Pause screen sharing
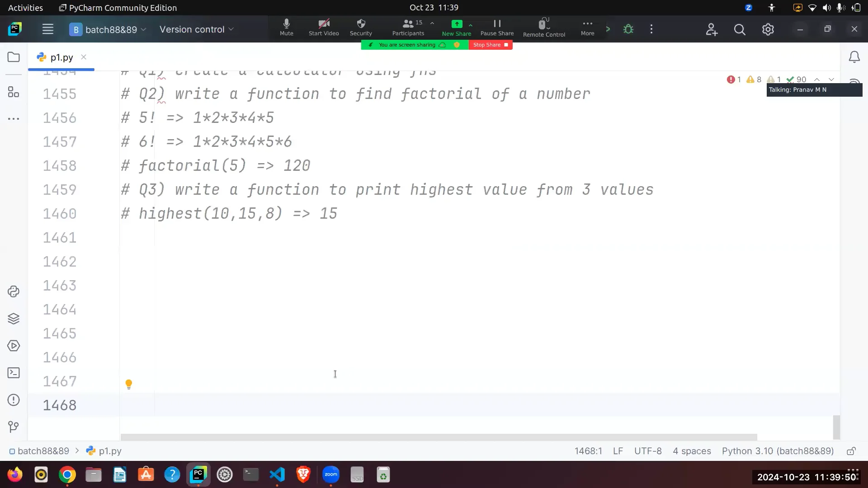 click(x=497, y=27)
